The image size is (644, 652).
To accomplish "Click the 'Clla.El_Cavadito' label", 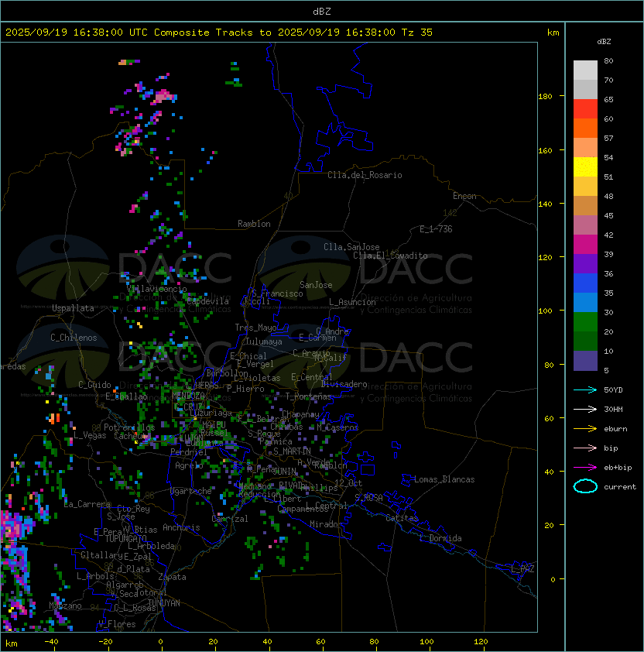I will (390, 256).
